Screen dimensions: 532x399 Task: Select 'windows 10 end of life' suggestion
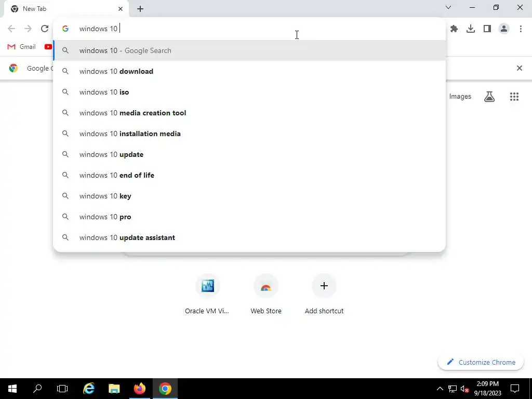(249, 175)
